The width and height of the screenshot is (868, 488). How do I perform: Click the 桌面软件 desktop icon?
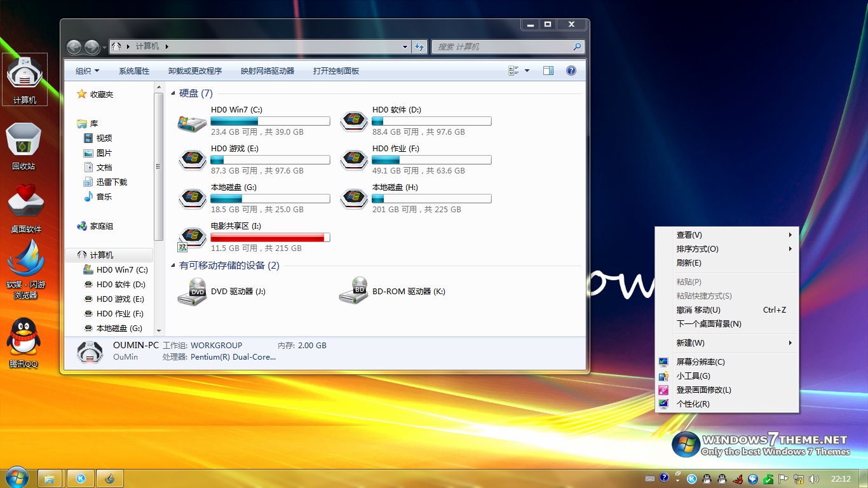[25, 208]
